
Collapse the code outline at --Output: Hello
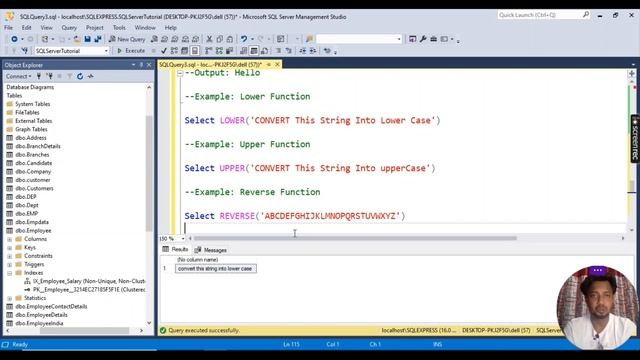tap(180, 73)
